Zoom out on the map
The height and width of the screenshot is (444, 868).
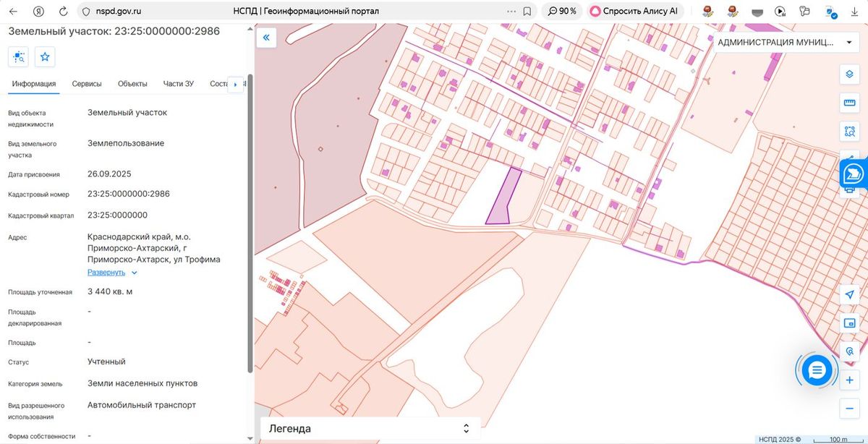(x=849, y=409)
